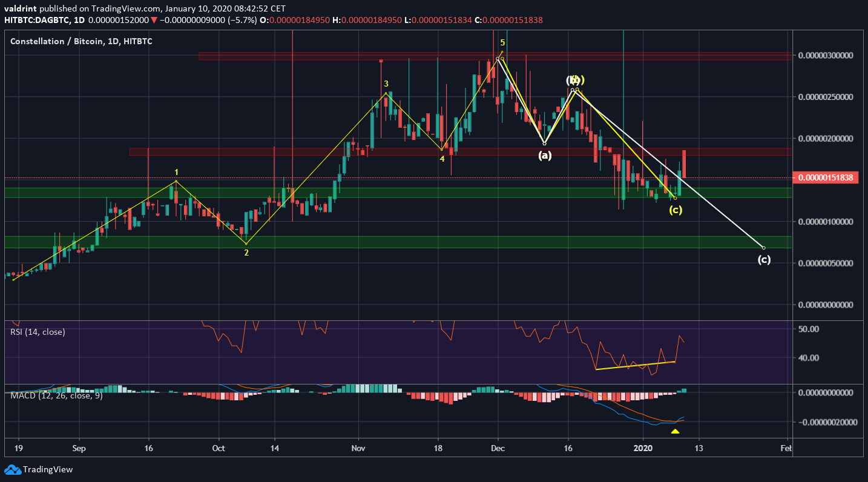Click the 0.00000250000 price axis label
The width and height of the screenshot is (868, 482).
point(827,97)
